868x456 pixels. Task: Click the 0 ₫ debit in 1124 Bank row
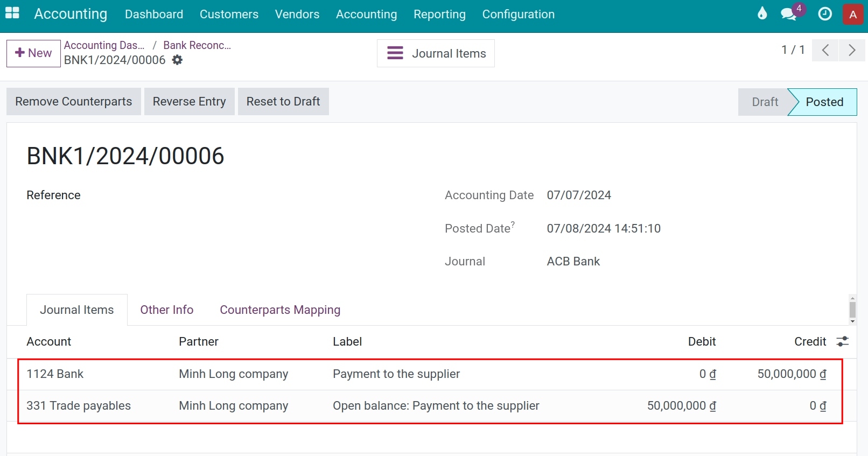708,374
